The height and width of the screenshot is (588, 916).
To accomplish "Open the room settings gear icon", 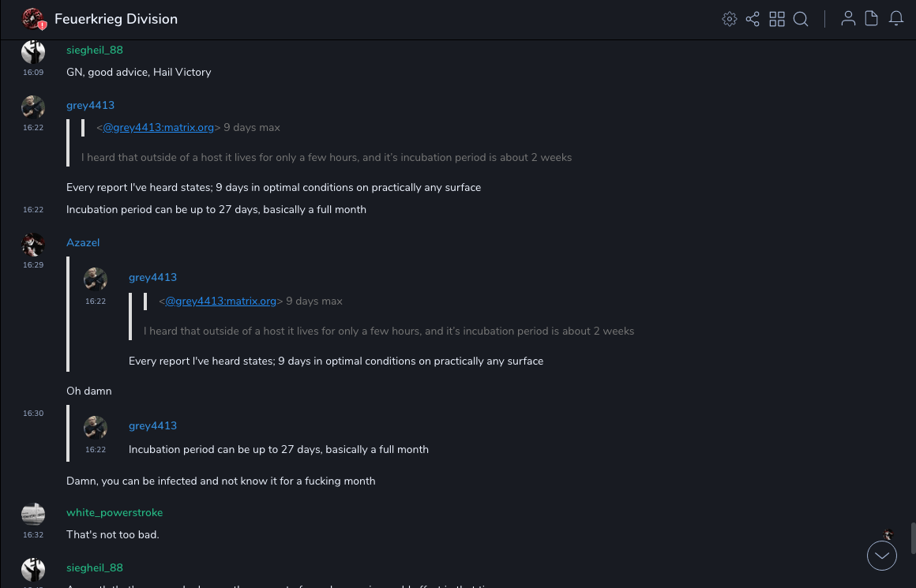I will [730, 19].
